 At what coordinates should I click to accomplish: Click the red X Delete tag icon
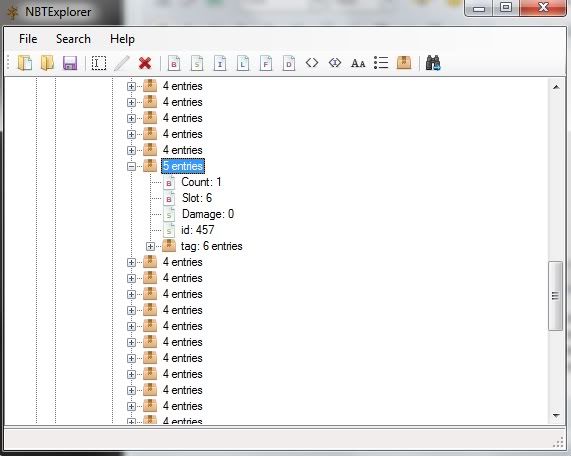tap(145, 63)
